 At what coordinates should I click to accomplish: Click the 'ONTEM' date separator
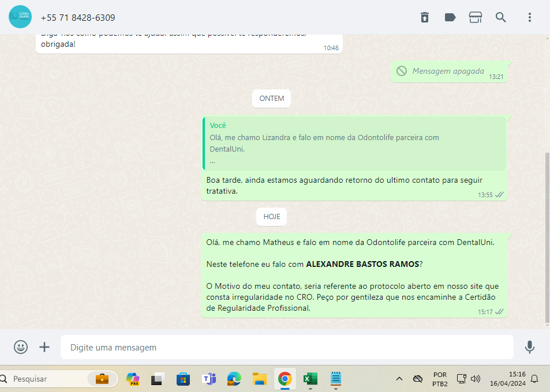point(271,99)
